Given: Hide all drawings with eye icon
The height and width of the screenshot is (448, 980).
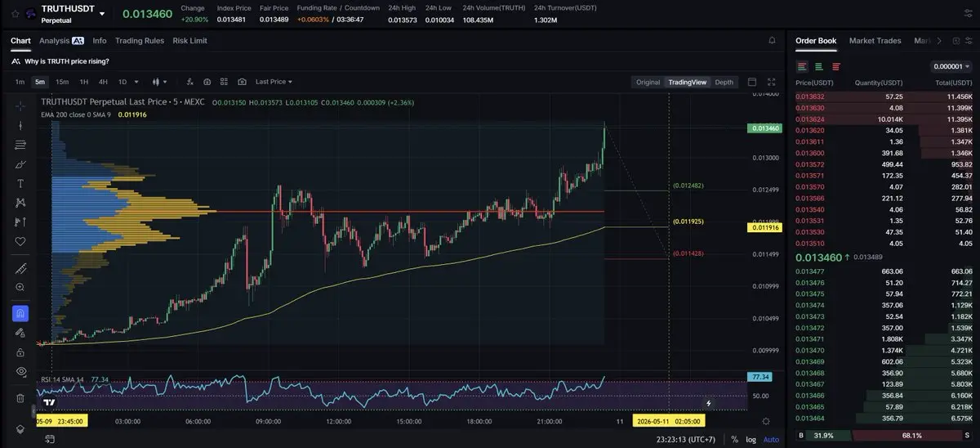Looking at the screenshot, I should (20, 371).
